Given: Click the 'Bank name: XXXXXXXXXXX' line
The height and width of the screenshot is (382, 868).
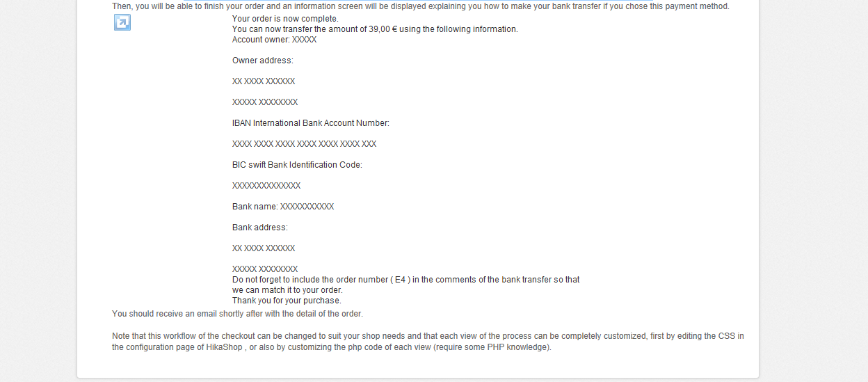Looking at the screenshot, I should 283,207.
